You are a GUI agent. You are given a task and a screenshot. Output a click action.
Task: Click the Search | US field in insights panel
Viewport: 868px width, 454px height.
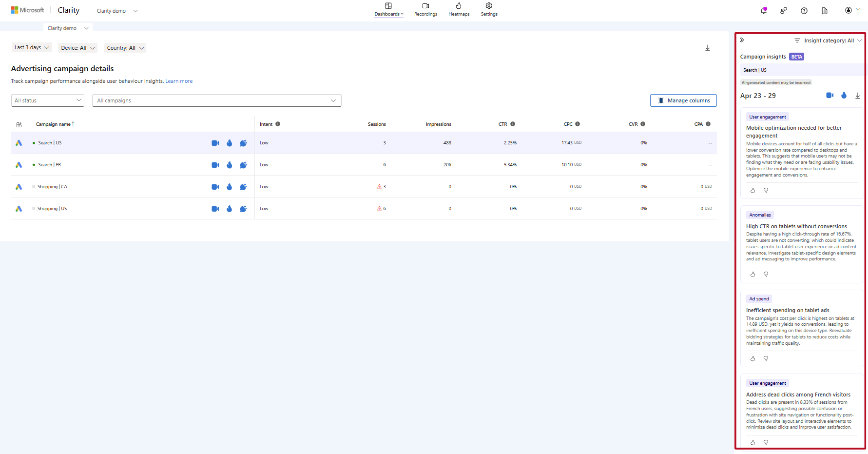pos(802,70)
